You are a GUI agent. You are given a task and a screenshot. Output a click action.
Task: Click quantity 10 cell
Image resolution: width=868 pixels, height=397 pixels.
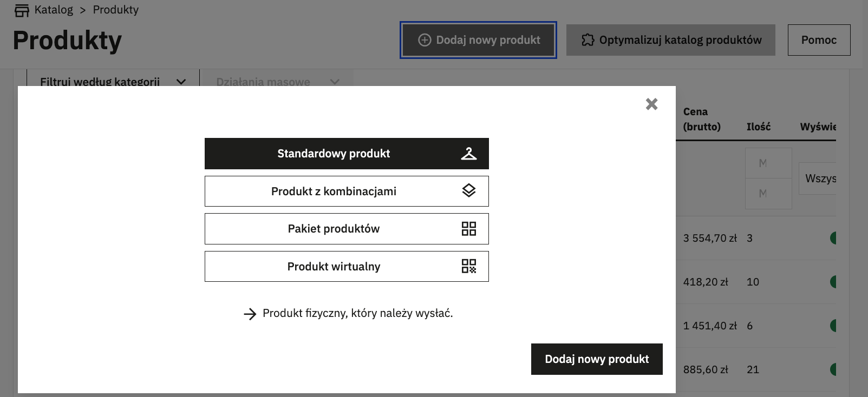click(x=753, y=282)
